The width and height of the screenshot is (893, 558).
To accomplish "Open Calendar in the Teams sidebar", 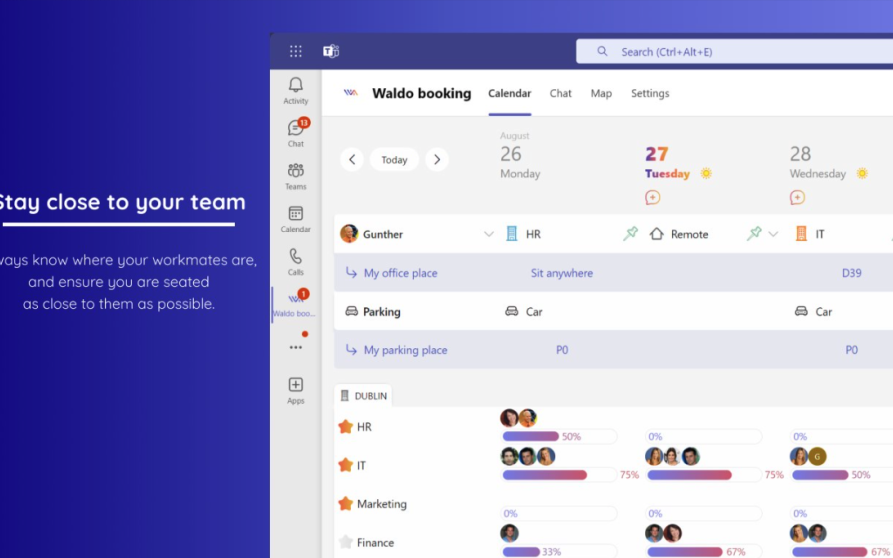I will click(296, 219).
